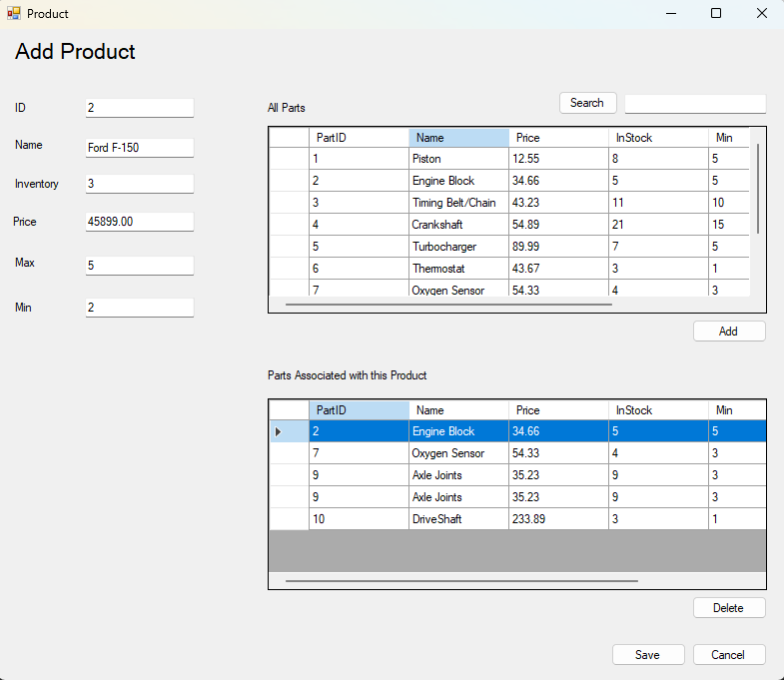Click row header of DriveShaft row
Image resolution: width=784 pixels, height=680 pixels.
point(289,519)
